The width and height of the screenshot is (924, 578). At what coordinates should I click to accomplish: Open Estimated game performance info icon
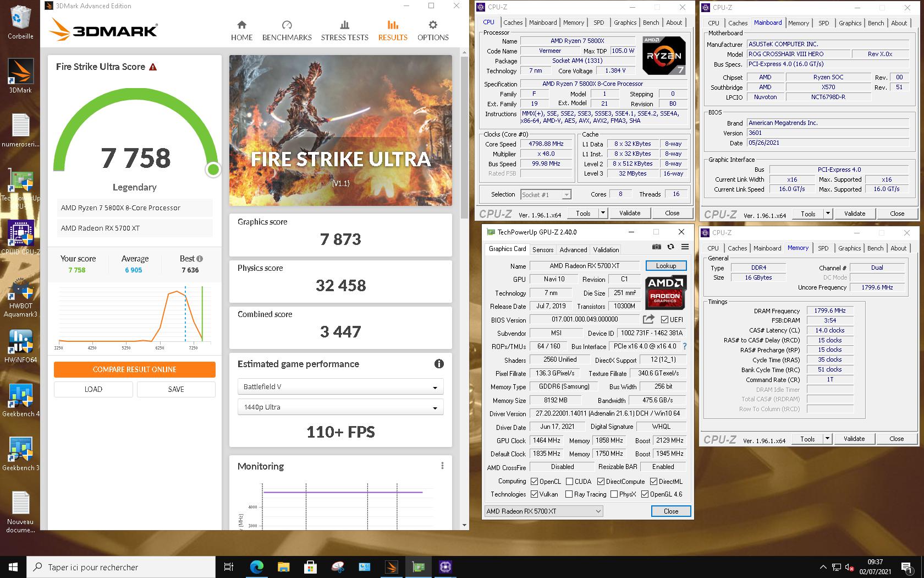pos(439,364)
